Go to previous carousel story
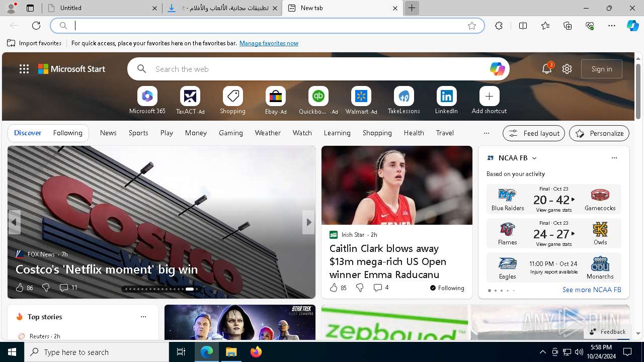Viewport: 644px width, 362px height. click(14, 222)
